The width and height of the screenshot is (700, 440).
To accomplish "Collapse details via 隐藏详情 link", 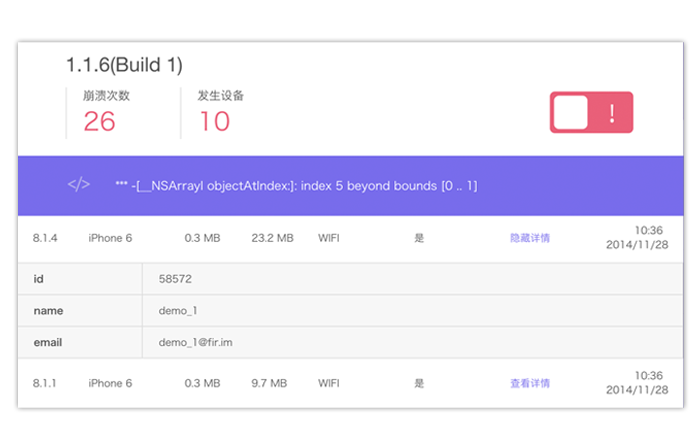I will point(529,238).
